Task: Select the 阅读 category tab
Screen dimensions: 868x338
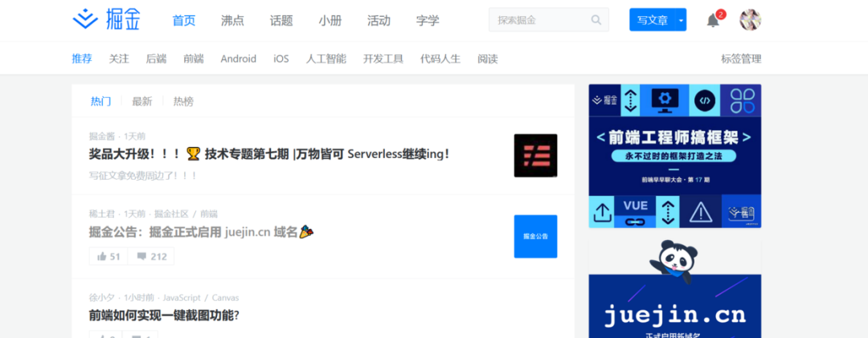Action: (488, 59)
